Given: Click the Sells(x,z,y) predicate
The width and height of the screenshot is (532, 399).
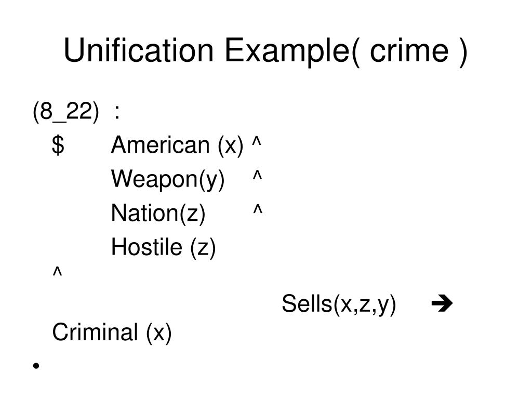Looking at the screenshot, I should coord(339,304).
